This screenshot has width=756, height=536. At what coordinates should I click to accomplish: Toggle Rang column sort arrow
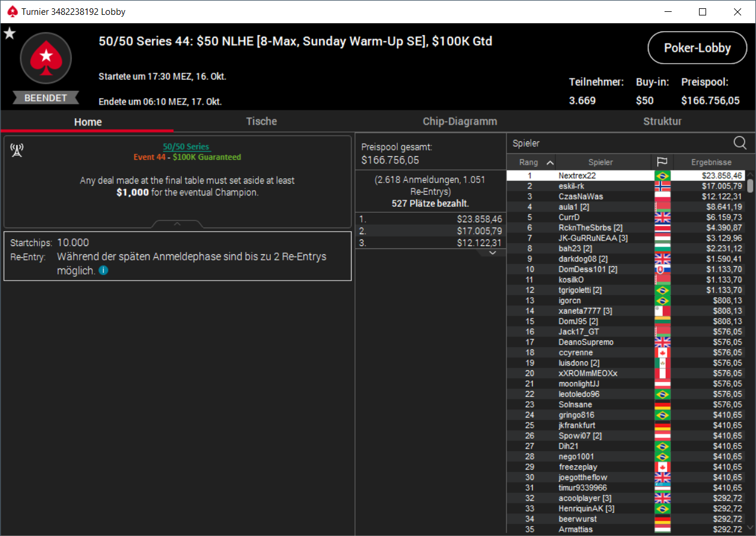pos(550,162)
